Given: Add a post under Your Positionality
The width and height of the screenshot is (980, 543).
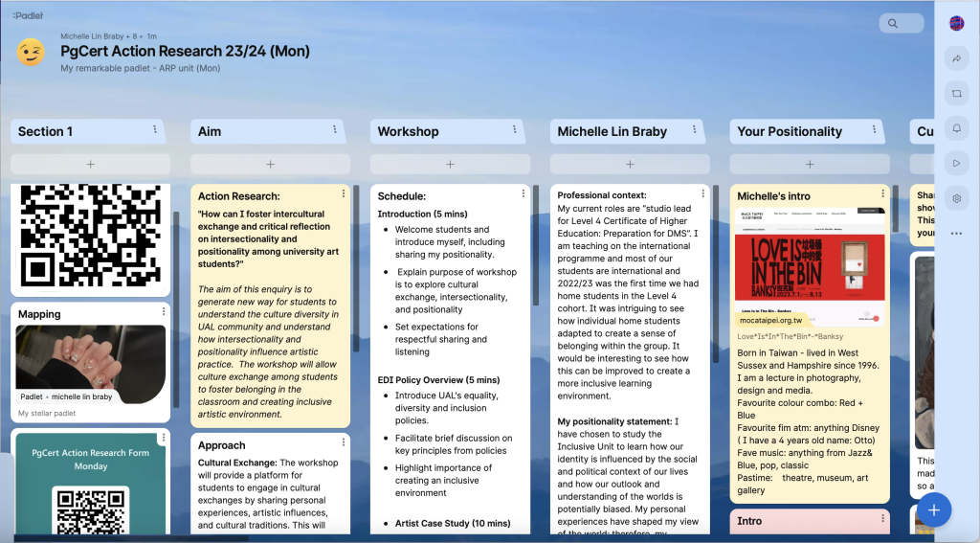Looking at the screenshot, I should point(810,164).
